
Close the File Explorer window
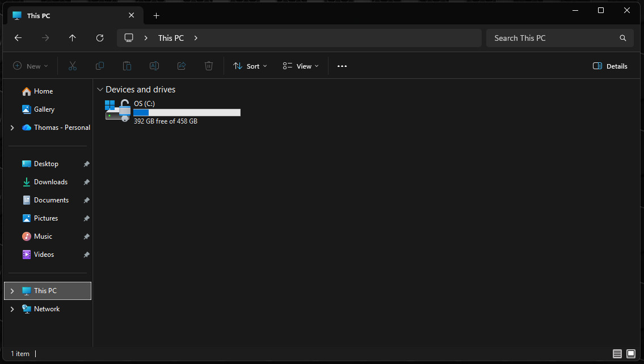click(627, 10)
